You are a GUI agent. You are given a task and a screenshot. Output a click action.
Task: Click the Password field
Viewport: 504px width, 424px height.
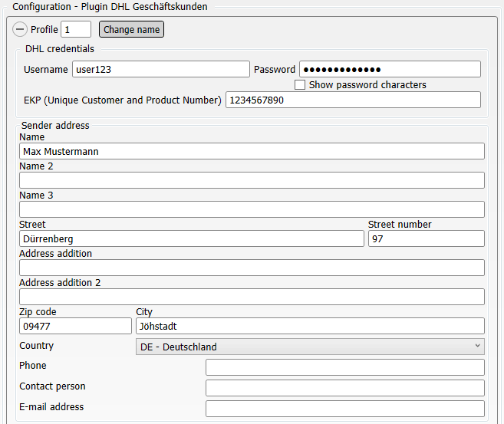390,69
